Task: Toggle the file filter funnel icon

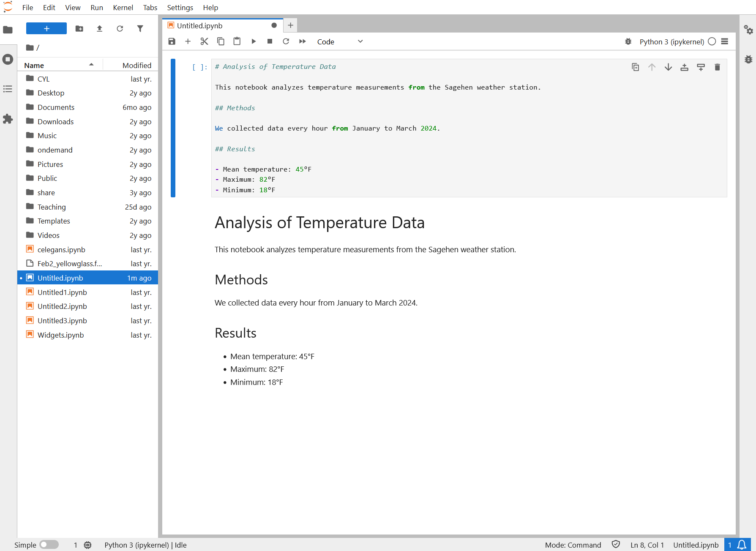Action: (140, 28)
